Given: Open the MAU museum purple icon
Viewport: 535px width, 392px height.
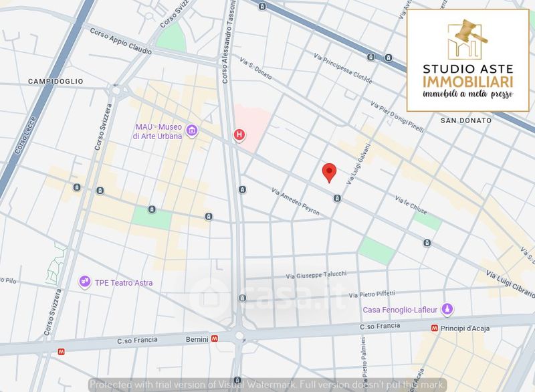Looking at the screenshot, I should point(192,130).
